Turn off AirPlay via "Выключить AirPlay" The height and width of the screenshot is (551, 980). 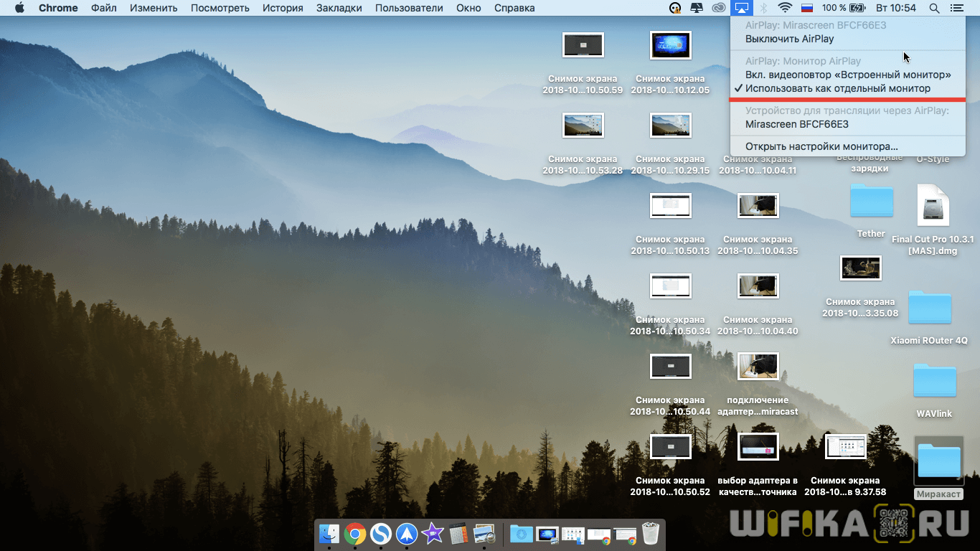789,39
